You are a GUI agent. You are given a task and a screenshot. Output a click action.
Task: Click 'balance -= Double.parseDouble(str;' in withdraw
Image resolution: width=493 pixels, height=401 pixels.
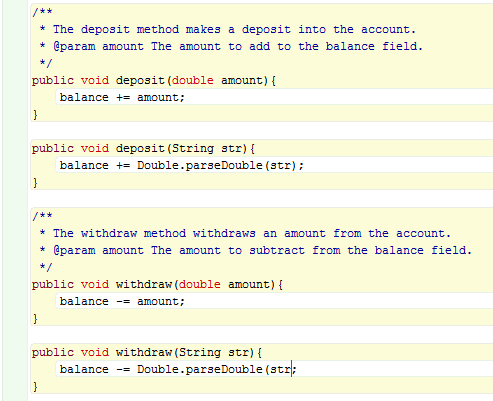(x=178, y=369)
